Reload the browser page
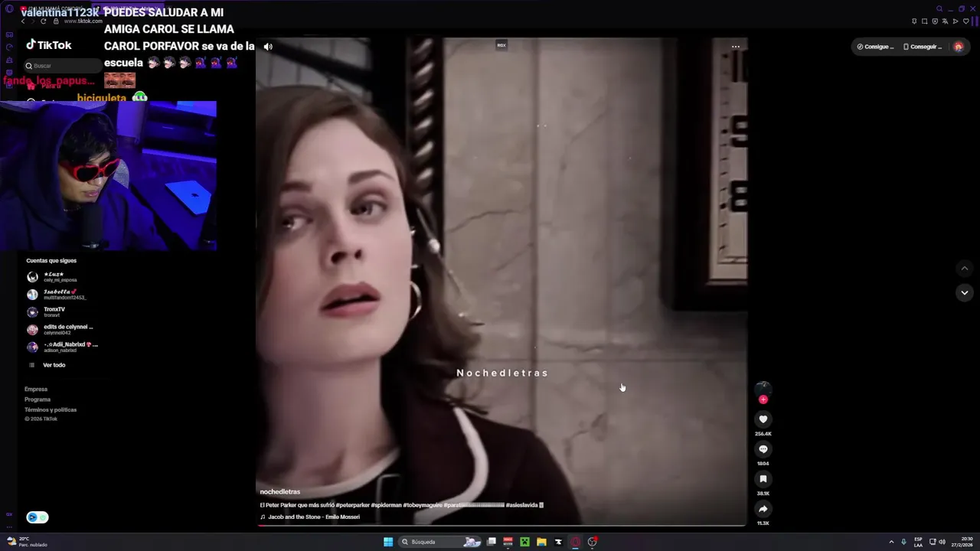The image size is (980, 551). (43, 21)
